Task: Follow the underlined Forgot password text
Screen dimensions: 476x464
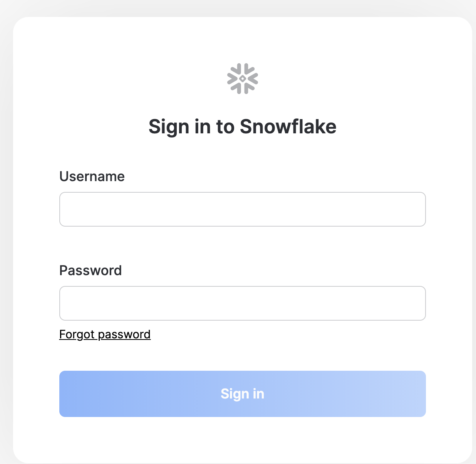Action: tap(105, 334)
